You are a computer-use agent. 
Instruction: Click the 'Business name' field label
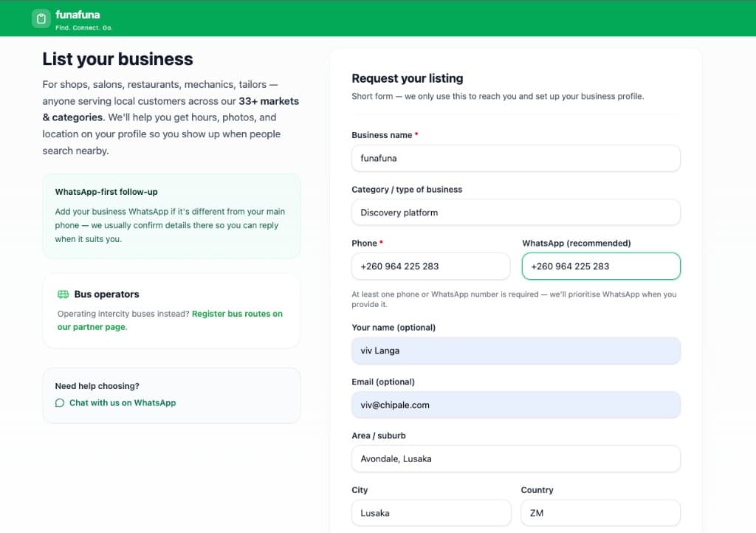click(x=382, y=135)
